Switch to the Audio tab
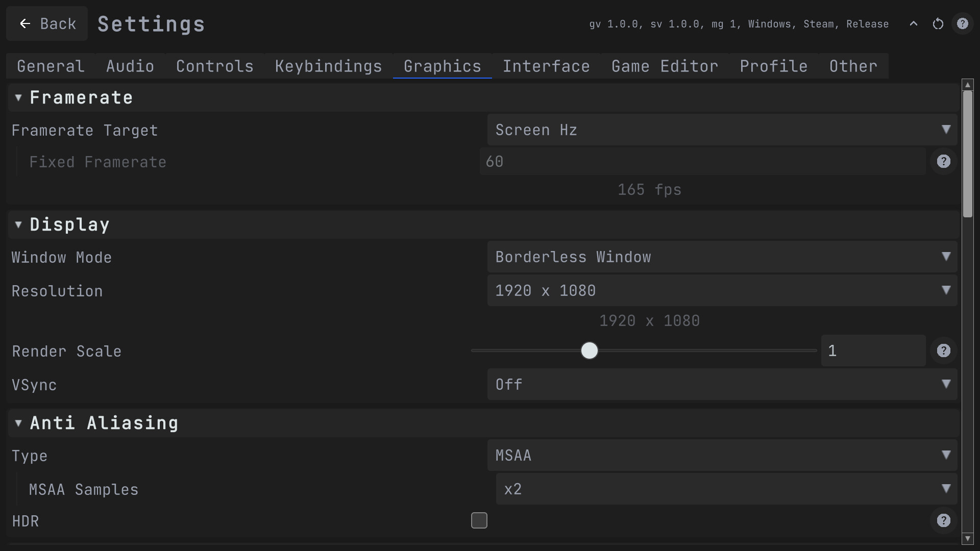Screen dimensions: 980x551 click(130, 66)
